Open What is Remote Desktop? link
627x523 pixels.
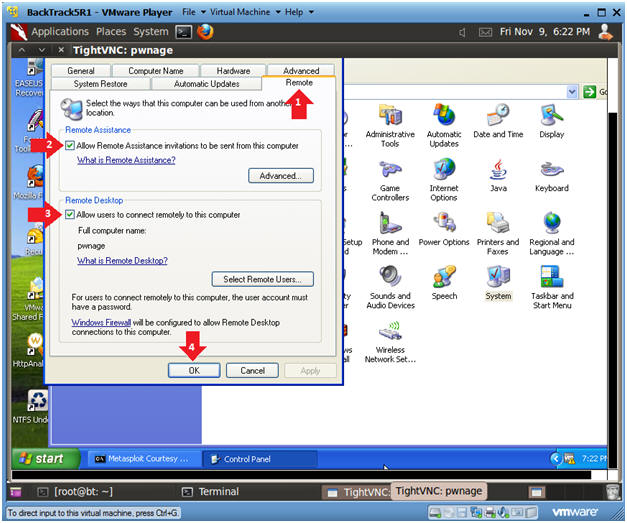point(122,261)
